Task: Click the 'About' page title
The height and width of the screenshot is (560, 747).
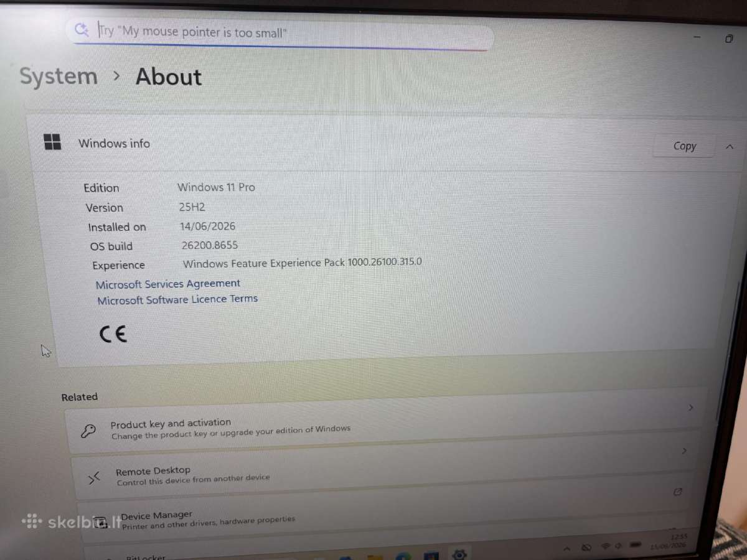Action: click(169, 77)
